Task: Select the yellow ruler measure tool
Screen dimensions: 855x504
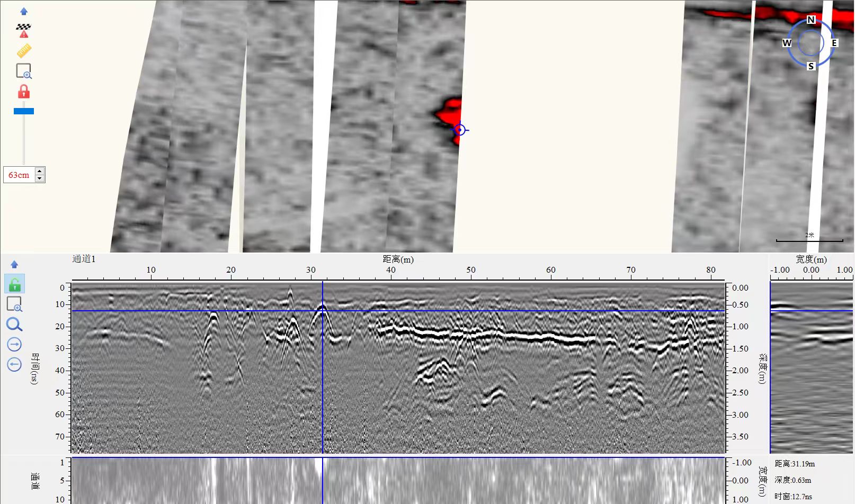Action: (24, 51)
